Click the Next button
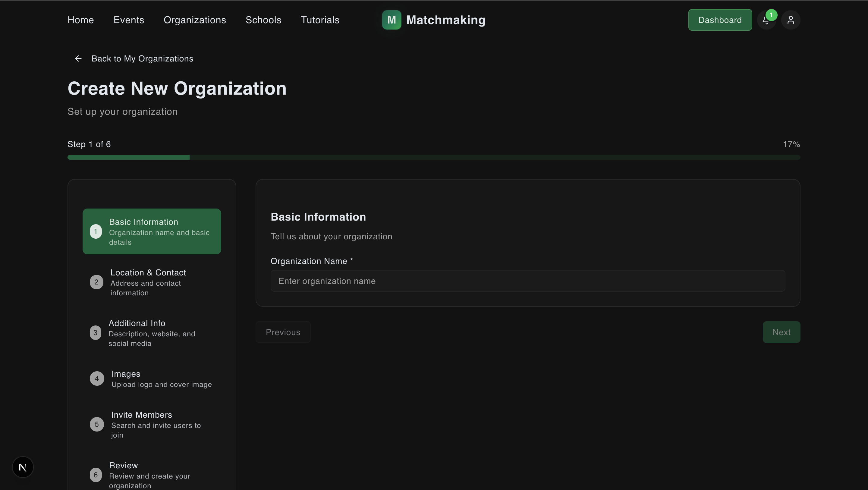The height and width of the screenshot is (490, 868). (782, 332)
